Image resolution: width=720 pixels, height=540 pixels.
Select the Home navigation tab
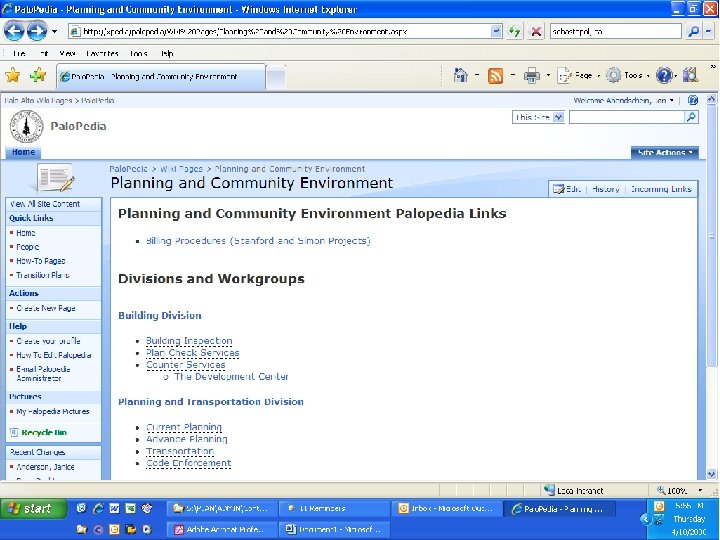coord(23,152)
